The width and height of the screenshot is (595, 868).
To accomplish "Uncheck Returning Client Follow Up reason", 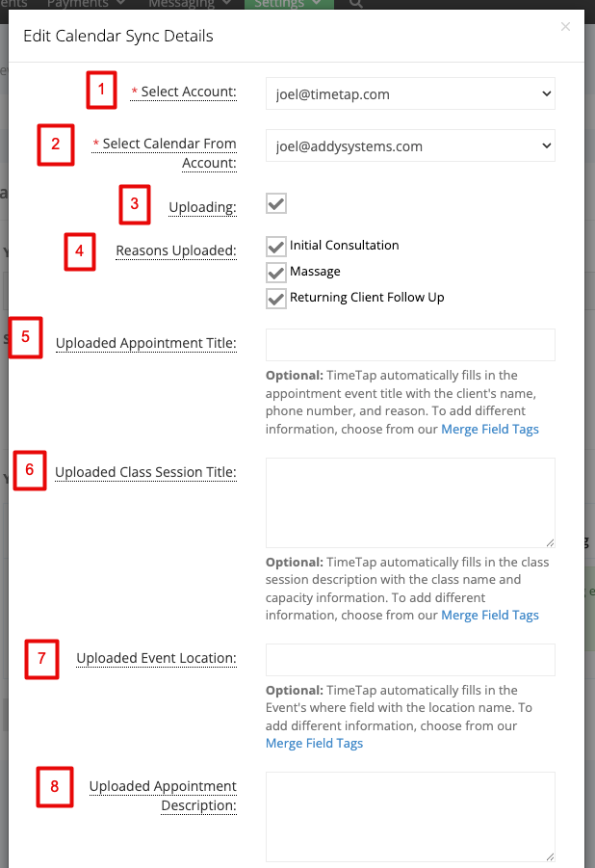I will coord(276,299).
